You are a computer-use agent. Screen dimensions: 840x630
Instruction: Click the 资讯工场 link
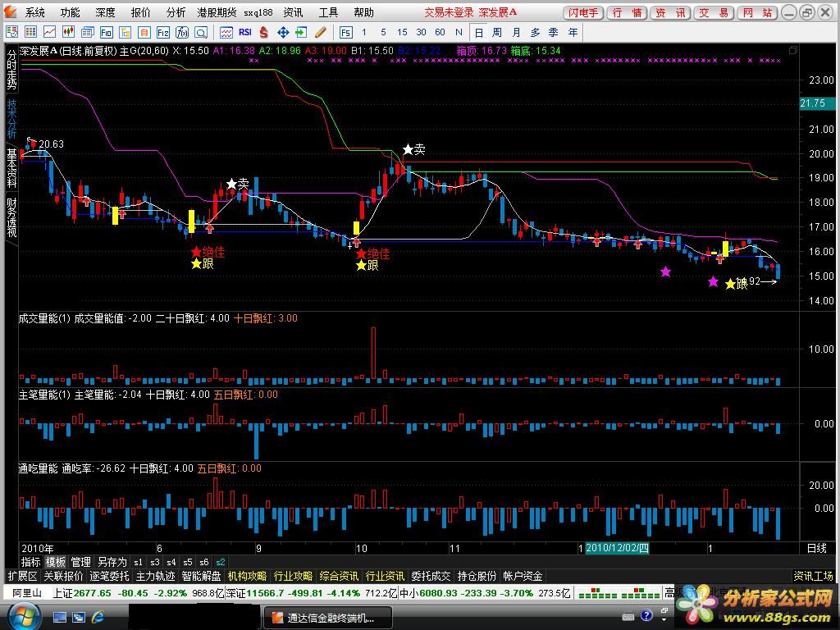(813, 576)
